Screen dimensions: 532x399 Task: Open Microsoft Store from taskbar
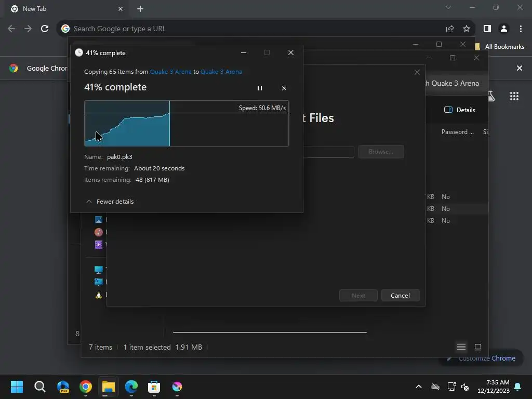point(154,387)
